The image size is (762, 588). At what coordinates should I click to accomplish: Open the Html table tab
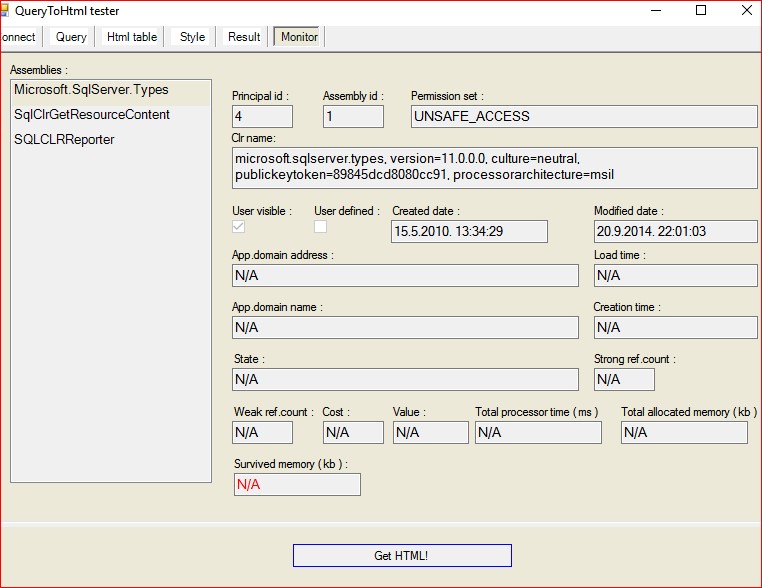point(132,37)
